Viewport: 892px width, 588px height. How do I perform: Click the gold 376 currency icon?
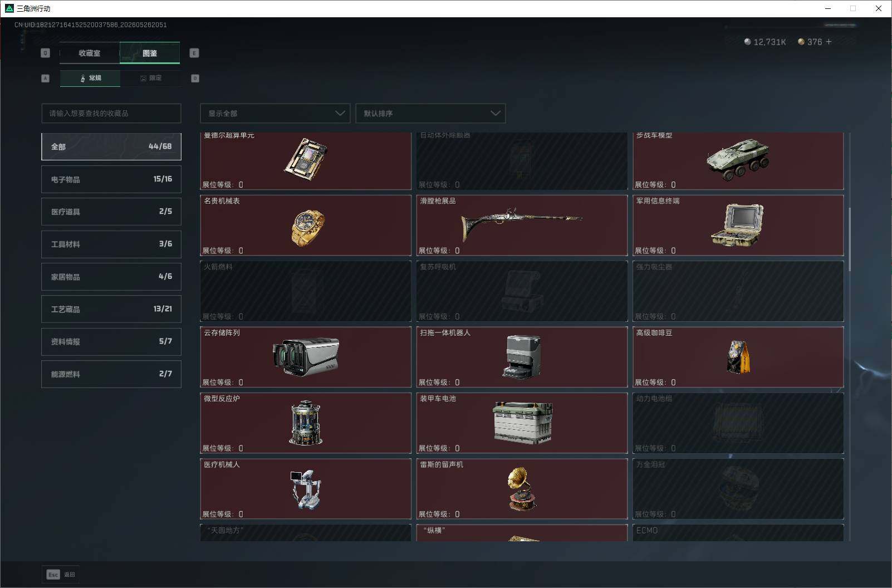point(801,42)
